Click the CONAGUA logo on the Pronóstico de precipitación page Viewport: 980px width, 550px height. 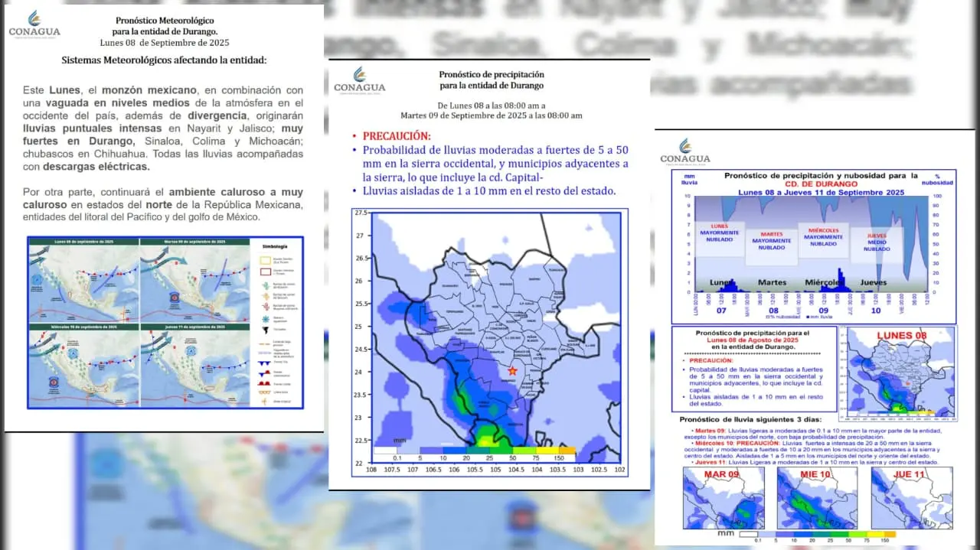[360, 80]
